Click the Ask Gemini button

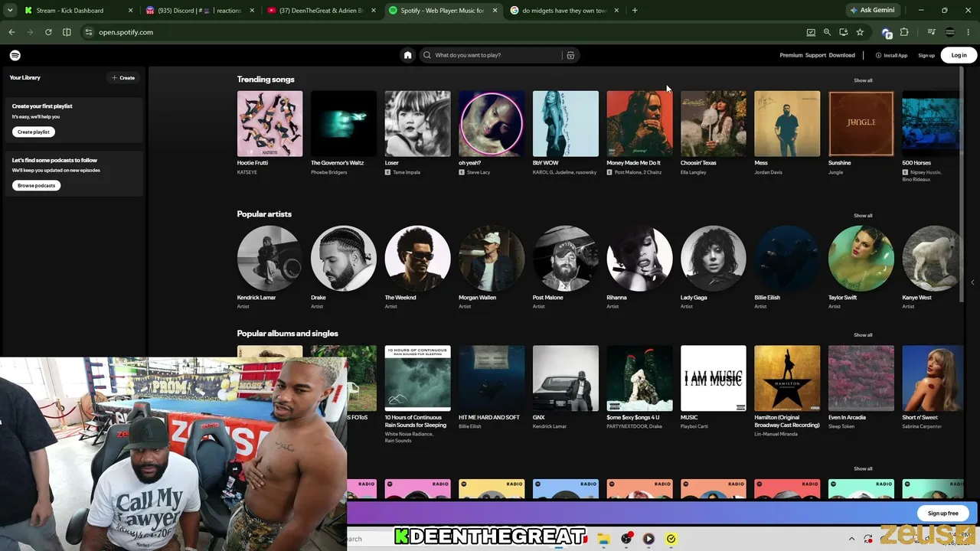(871, 11)
